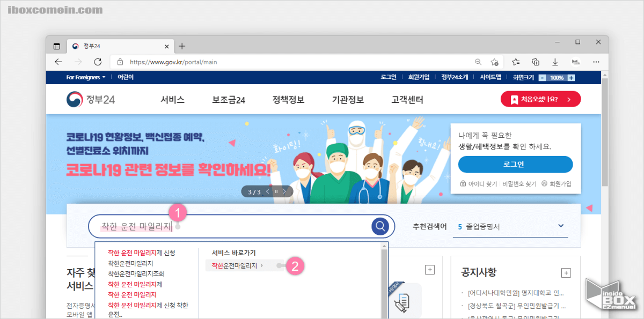Reload the page using the refresh icon
The height and width of the screenshot is (319, 644).
point(98,62)
